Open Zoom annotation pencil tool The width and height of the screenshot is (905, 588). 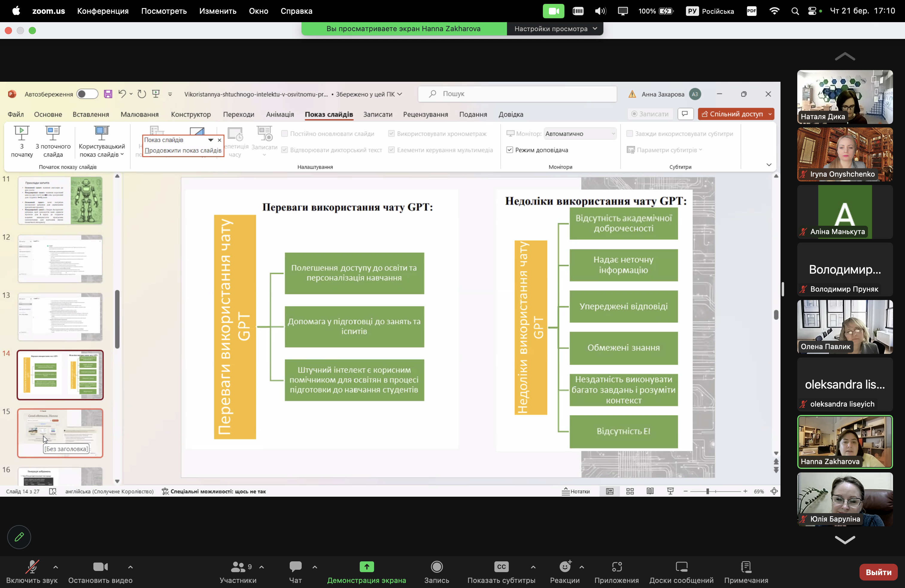[19, 537]
